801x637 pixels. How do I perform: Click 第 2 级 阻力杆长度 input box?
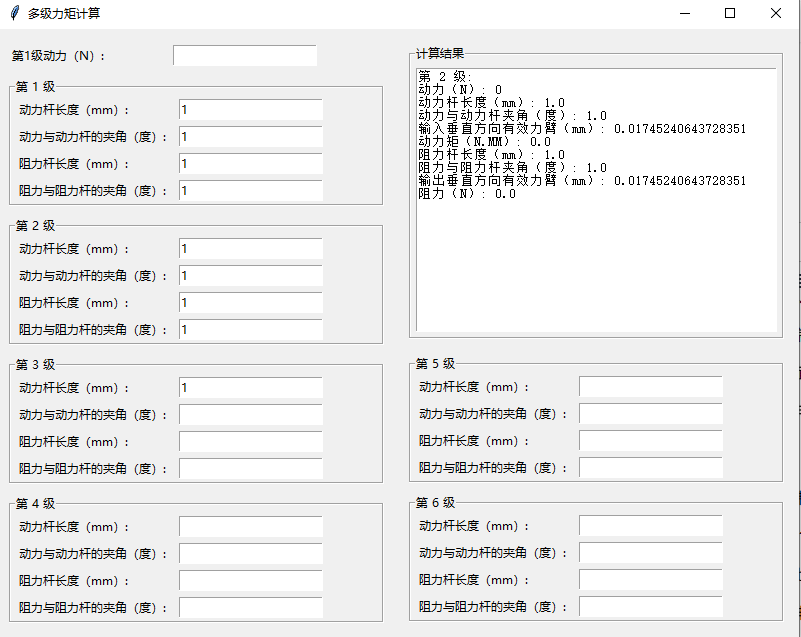coord(251,303)
